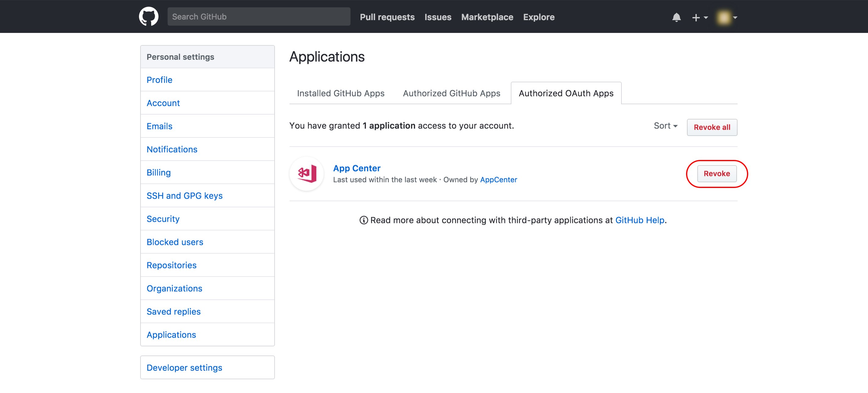
Task: Switch to Installed GitHub Apps tab
Action: point(340,93)
